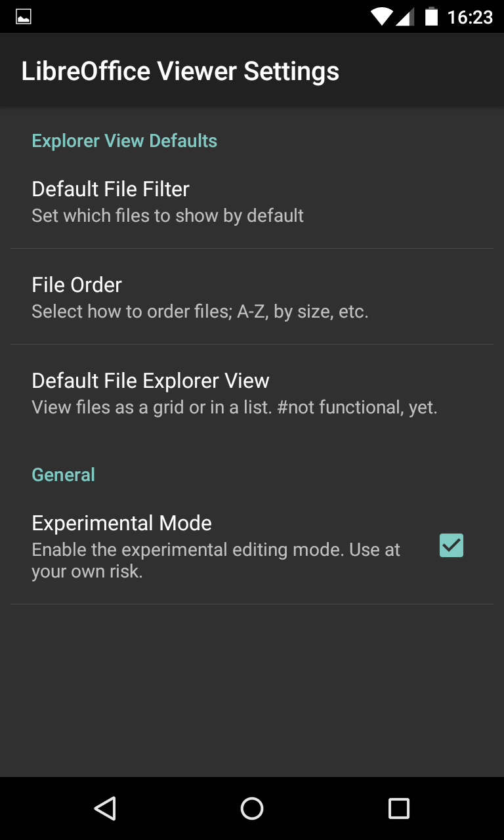Tap the image notification icon in status bar
The height and width of the screenshot is (840, 504).
24,17
